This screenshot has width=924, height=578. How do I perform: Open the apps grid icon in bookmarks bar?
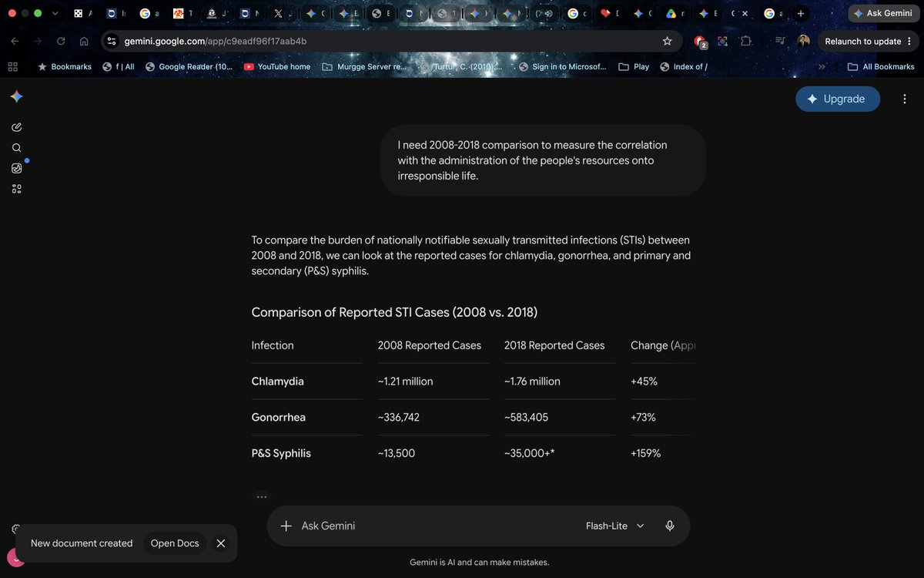(12, 67)
